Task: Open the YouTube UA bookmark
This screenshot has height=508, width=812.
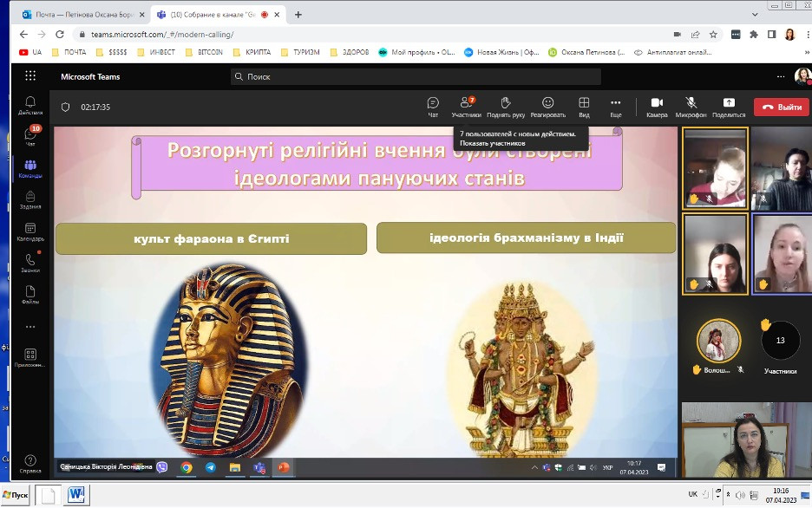Action: click(x=30, y=52)
